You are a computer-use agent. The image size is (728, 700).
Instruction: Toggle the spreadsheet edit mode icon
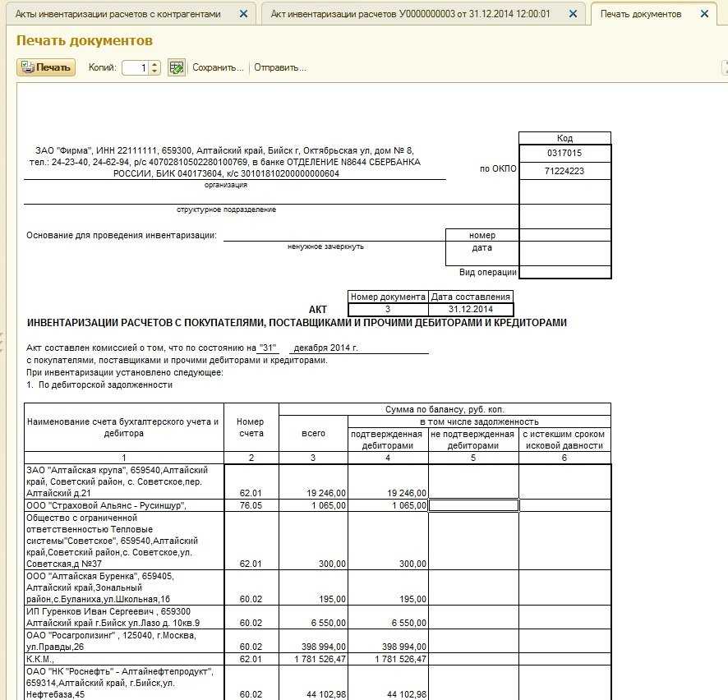(177, 67)
